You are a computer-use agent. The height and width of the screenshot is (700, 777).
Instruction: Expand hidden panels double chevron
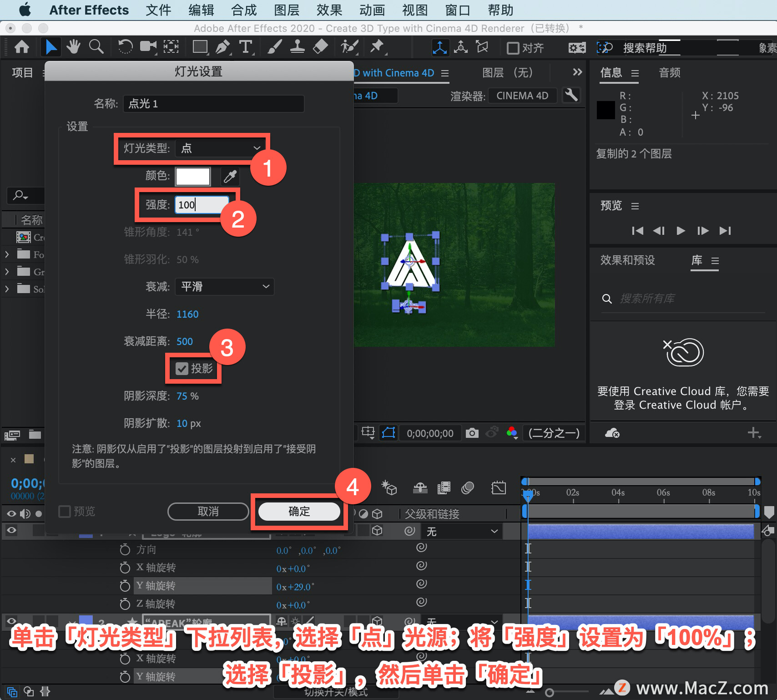[x=577, y=72]
